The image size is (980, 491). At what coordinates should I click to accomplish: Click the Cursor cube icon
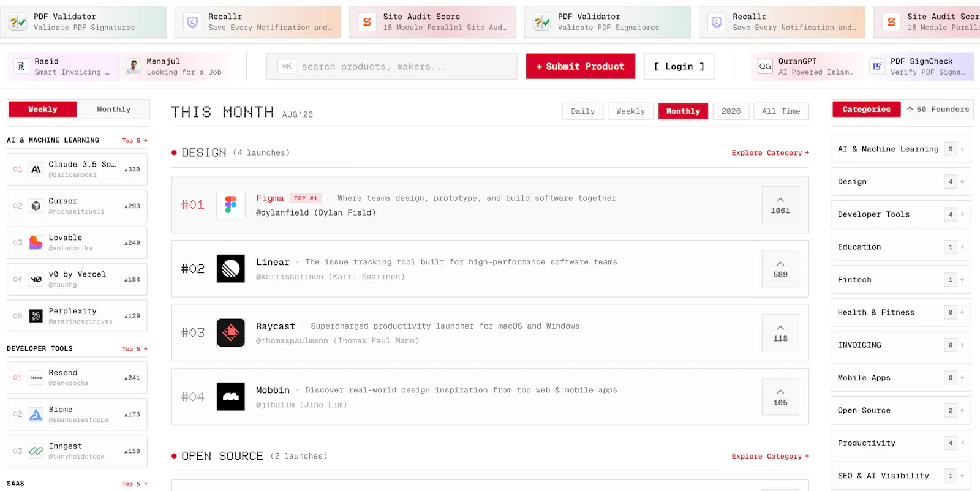36,206
